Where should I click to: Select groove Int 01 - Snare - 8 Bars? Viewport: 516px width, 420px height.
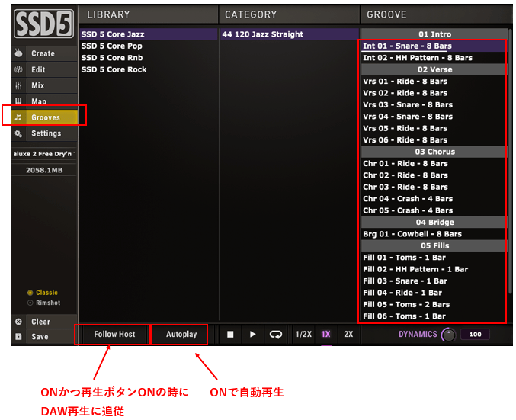click(434, 46)
